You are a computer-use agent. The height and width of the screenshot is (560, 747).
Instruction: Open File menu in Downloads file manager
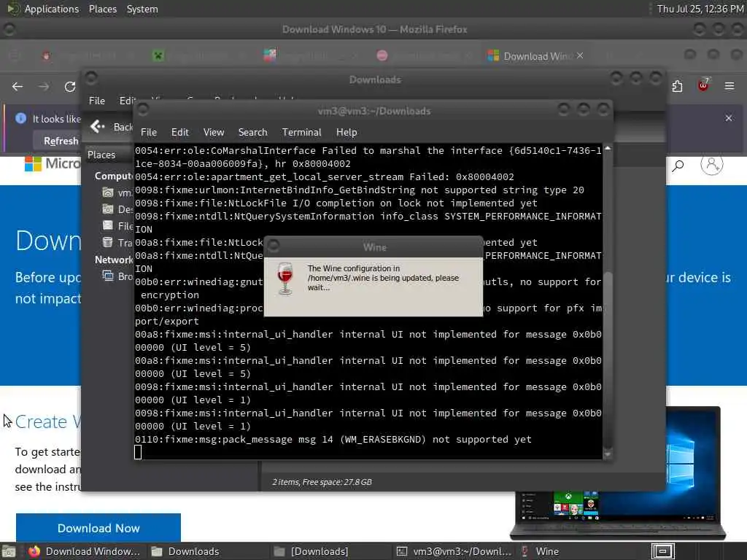coord(97,101)
